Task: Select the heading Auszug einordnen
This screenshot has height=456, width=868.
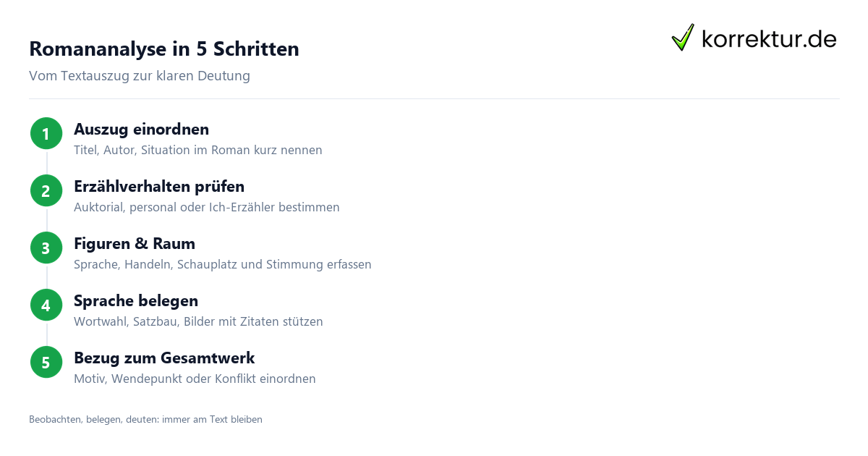Action: click(141, 130)
